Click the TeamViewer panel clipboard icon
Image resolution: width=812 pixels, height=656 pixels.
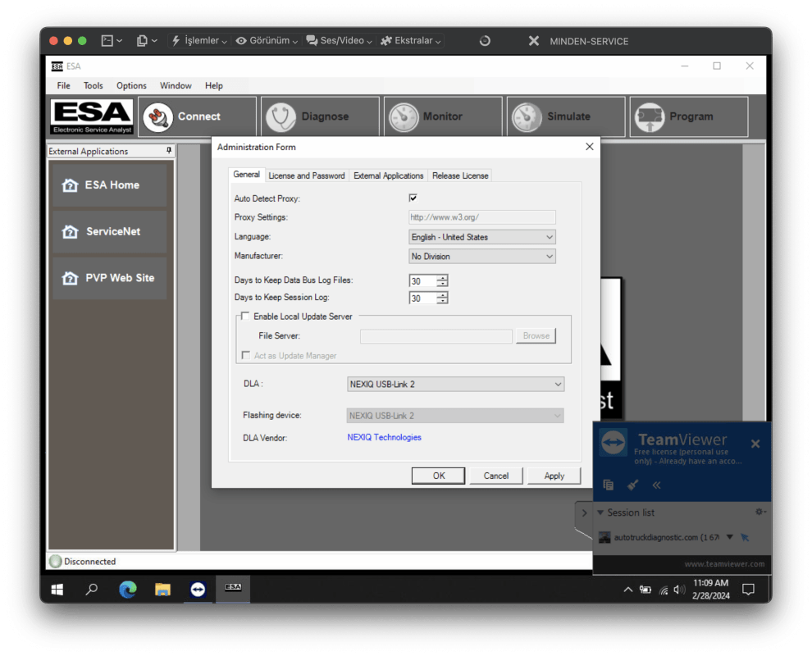[608, 485]
